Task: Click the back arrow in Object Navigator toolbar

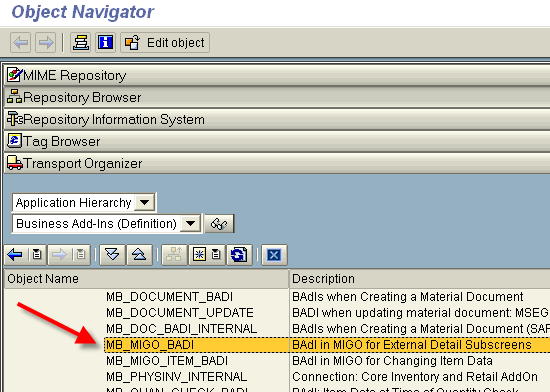Action: coord(20,43)
